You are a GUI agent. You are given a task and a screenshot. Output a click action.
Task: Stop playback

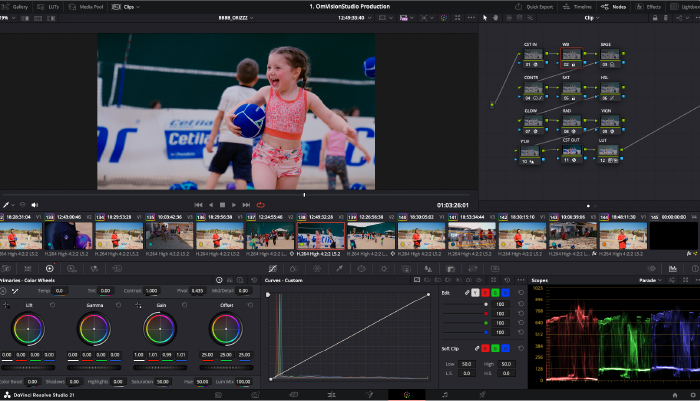tap(222, 205)
